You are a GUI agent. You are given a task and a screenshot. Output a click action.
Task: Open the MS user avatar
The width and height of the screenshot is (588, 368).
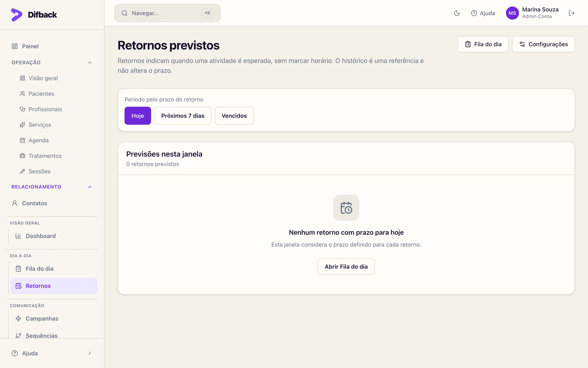point(512,13)
